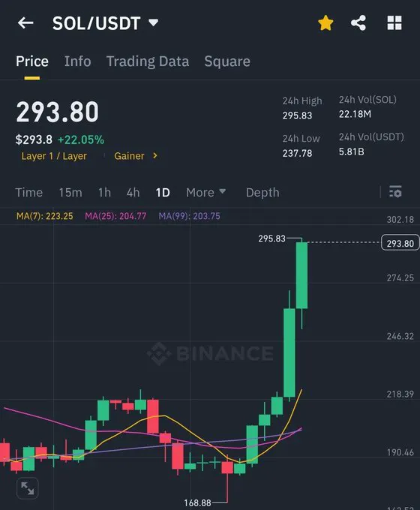Select the Time chart interval
The image size is (420, 510).
pos(29,193)
